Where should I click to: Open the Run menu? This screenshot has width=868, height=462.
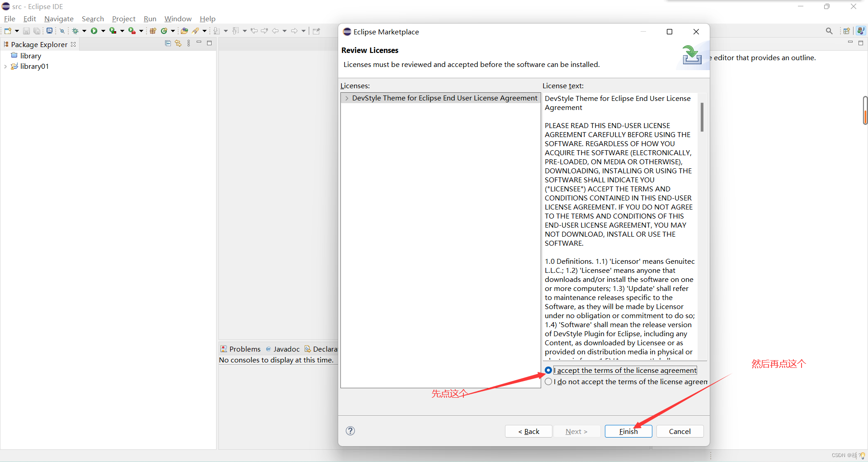[x=150, y=19]
